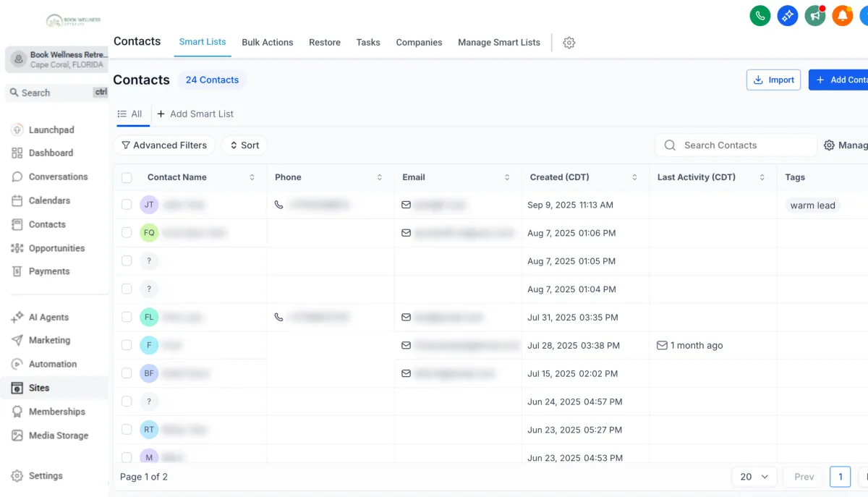Click the 24 Contacts badge
Image resolution: width=868 pixels, height=497 pixels.
[x=212, y=80]
